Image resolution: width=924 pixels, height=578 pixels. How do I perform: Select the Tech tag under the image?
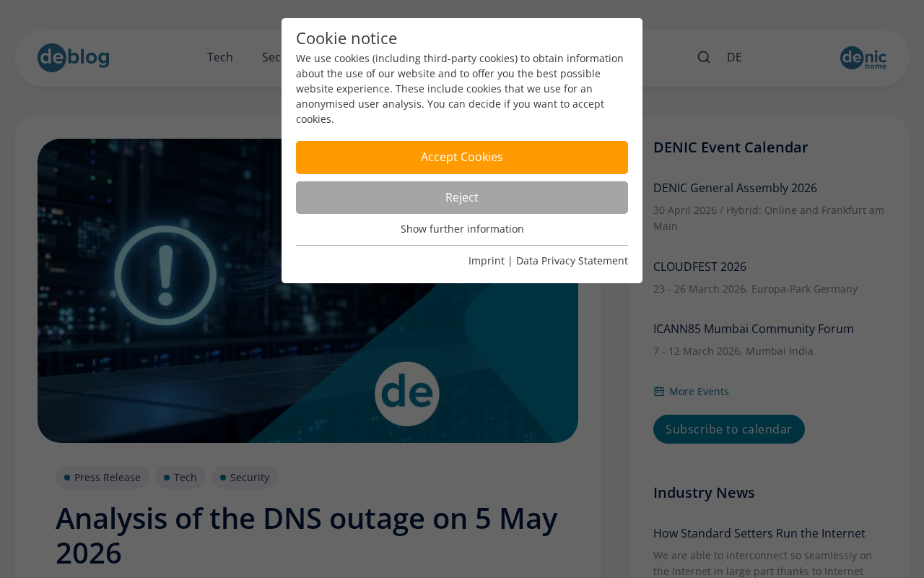(180, 478)
